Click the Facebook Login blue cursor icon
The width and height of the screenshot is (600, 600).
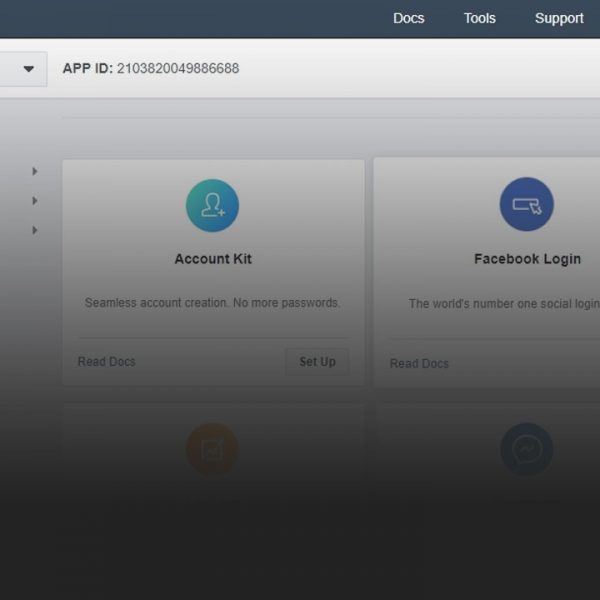tap(527, 204)
